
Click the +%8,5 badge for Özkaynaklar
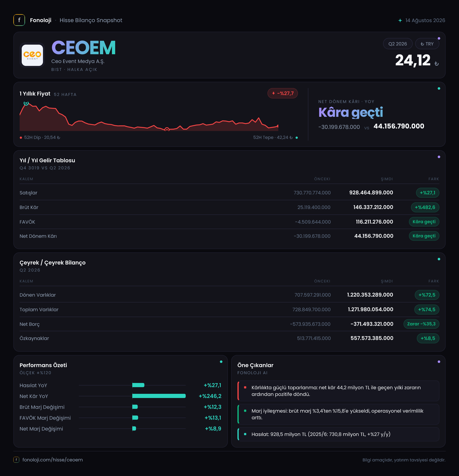[428, 338]
